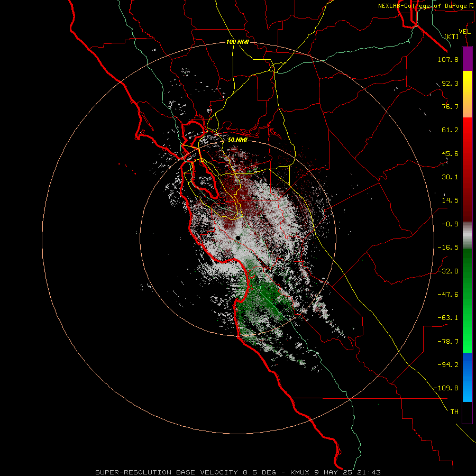This screenshot has height=476, width=476.
Task: Click the blue segment of the velocity scale
Action: 467,377
